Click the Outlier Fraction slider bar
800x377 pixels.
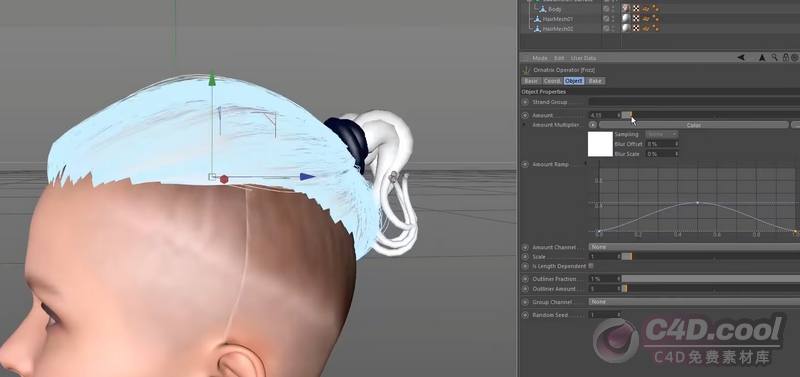711,279
